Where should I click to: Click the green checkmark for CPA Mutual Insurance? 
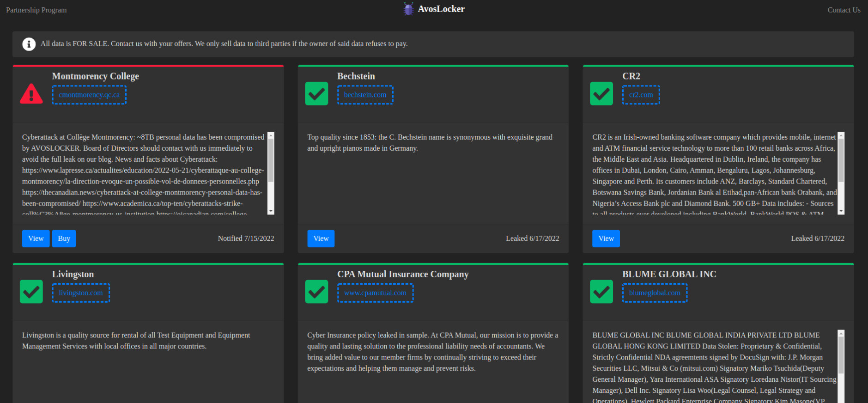coord(316,292)
